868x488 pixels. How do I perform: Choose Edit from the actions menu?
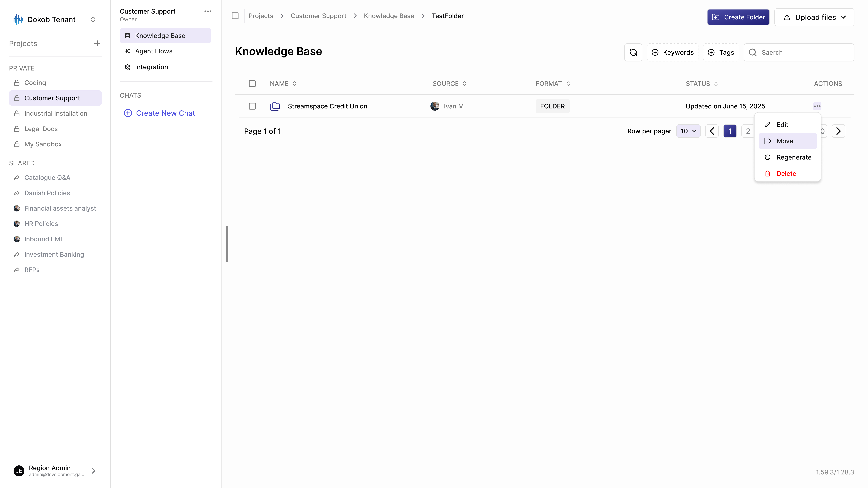pyautogui.click(x=788, y=125)
